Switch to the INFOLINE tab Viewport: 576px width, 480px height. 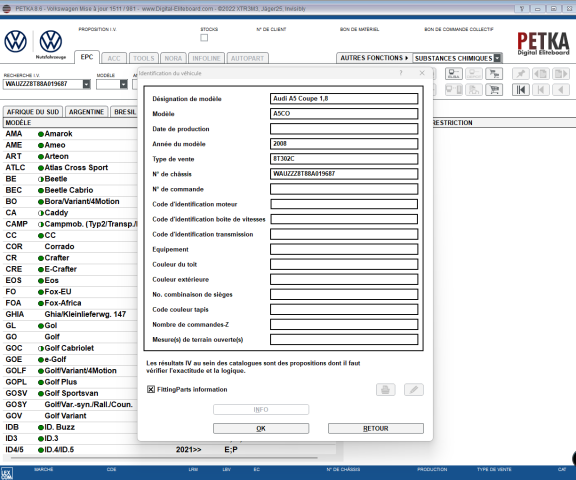click(x=206, y=58)
